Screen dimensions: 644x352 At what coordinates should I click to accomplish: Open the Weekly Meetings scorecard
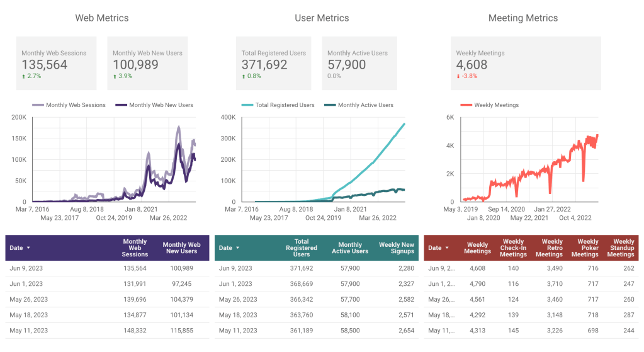pyautogui.click(x=526, y=63)
